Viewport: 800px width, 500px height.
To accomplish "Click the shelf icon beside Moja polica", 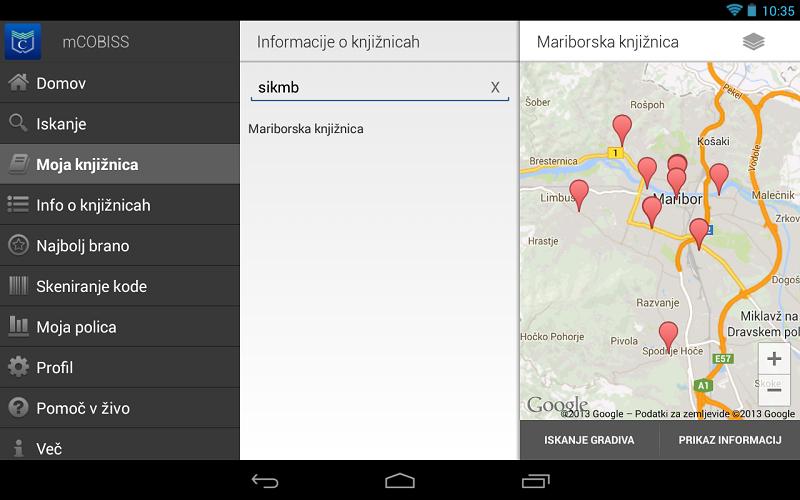I will (18, 327).
